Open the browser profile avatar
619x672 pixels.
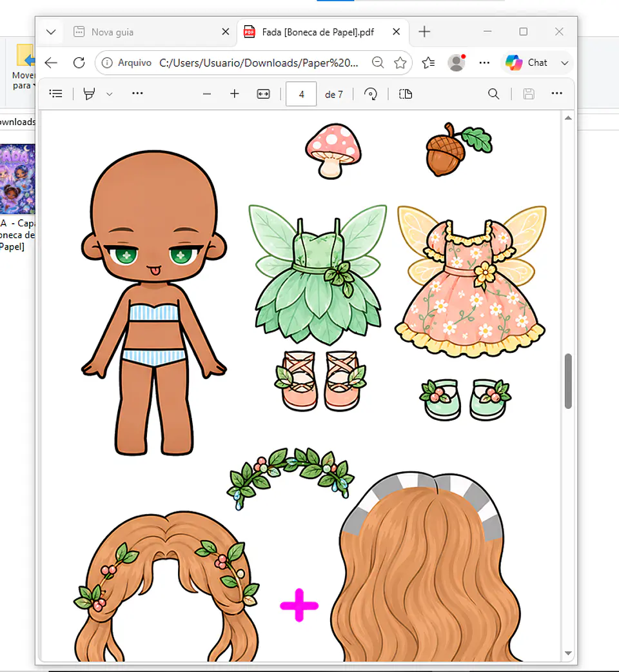(x=457, y=63)
